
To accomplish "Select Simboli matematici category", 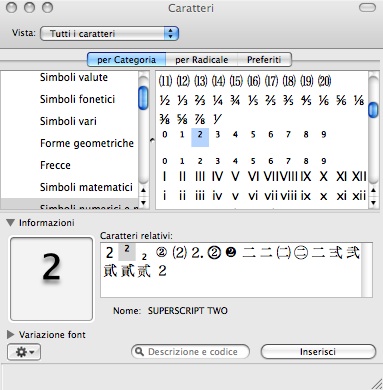I will click(x=86, y=187).
